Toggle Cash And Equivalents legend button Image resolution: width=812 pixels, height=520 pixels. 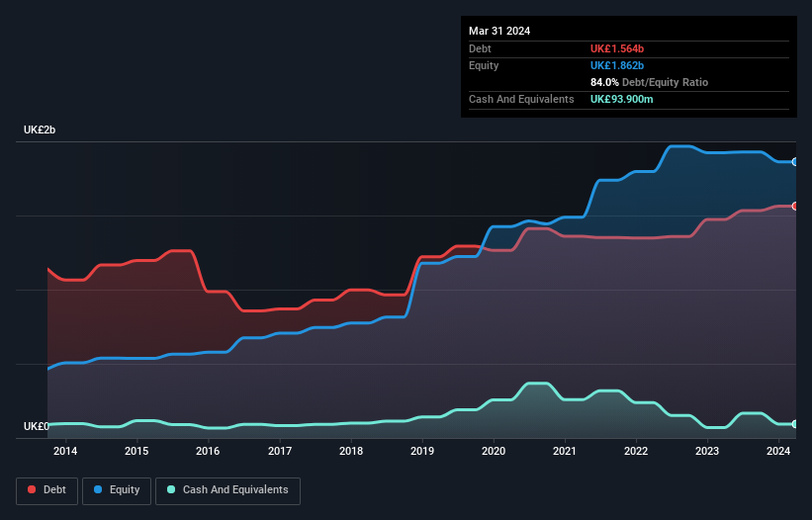click(227, 490)
